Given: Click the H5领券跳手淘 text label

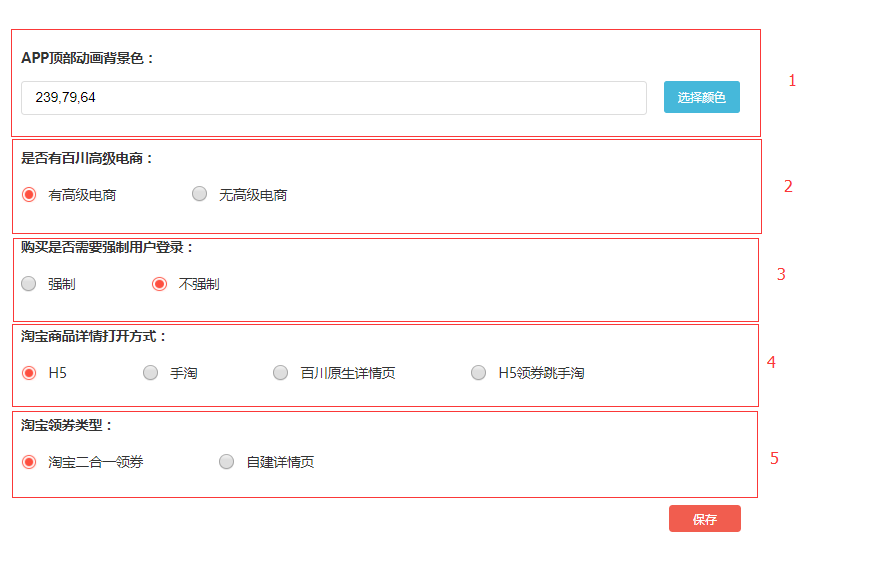Looking at the screenshot, I should [x=541, y=373].
